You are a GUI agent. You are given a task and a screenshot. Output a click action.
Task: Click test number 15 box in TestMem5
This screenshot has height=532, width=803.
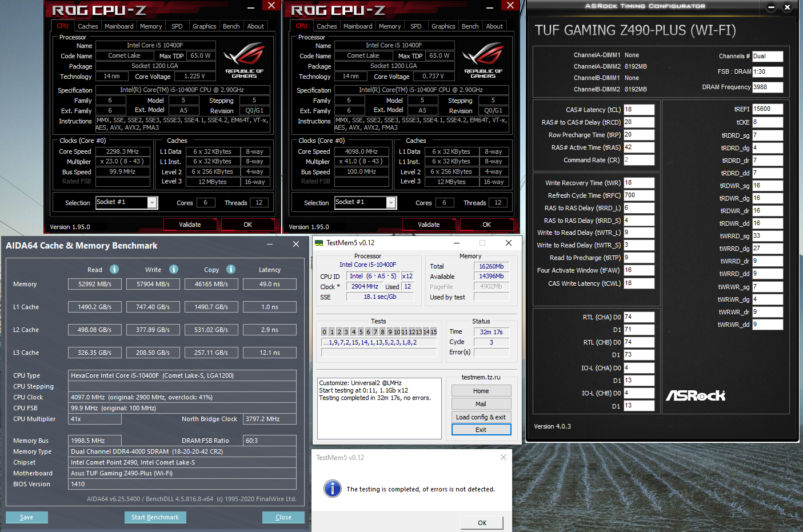434,332
